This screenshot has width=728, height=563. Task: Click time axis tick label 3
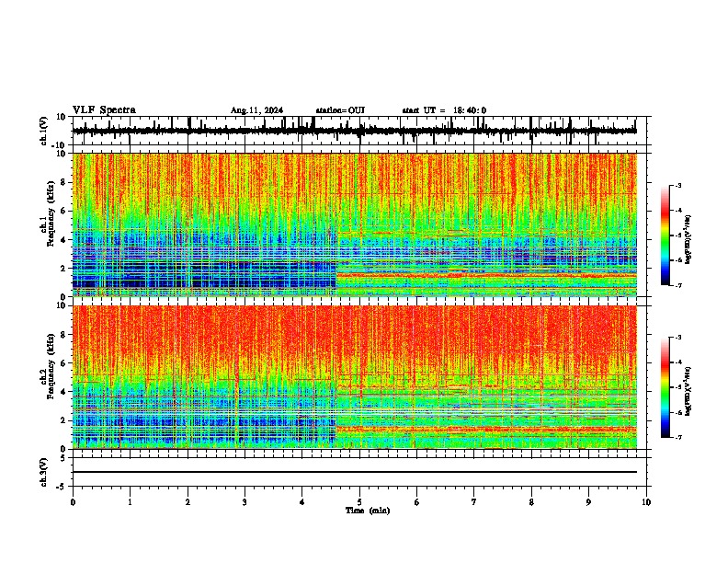point(245,502)
